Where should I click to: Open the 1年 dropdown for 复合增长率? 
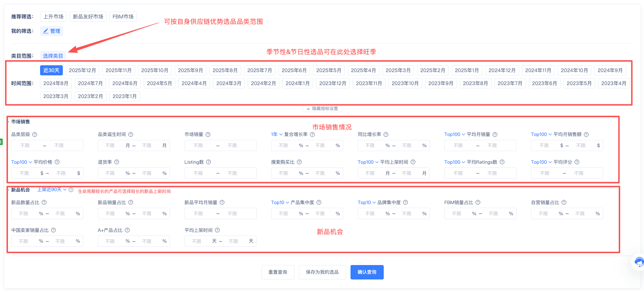click(277, 135)
